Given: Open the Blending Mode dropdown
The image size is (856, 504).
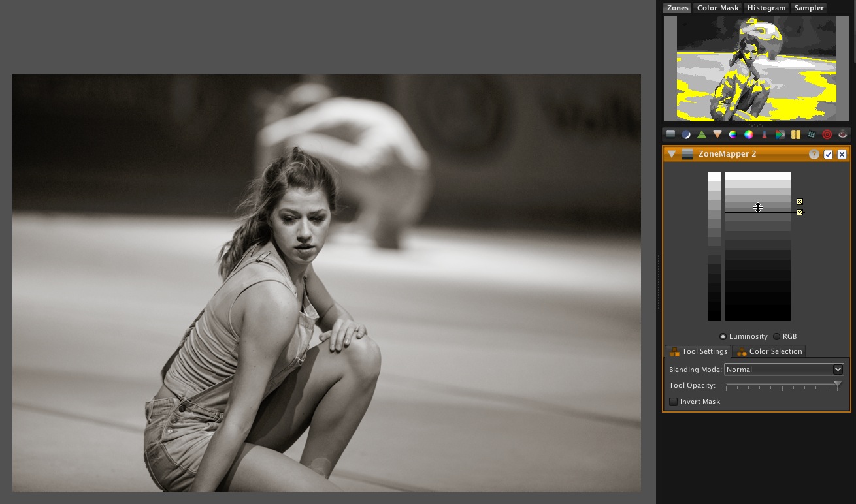Looking at the screenshot, I should point(783,370).
